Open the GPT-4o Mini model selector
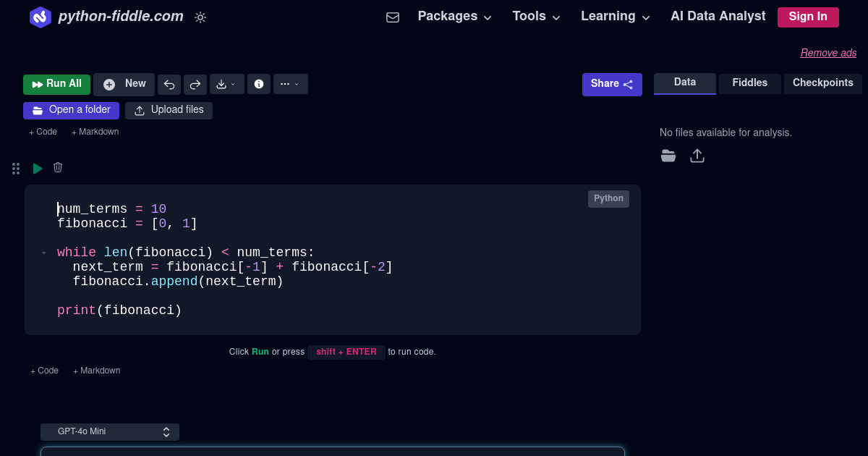 (x=109, y=431)
